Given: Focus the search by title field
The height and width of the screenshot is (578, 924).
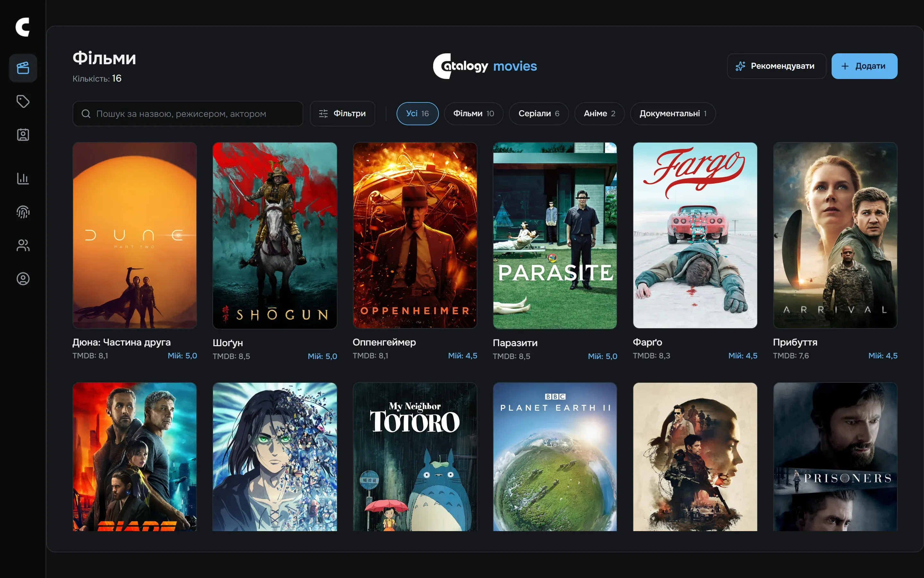Looking at the screenshot, I should [187, 114].
